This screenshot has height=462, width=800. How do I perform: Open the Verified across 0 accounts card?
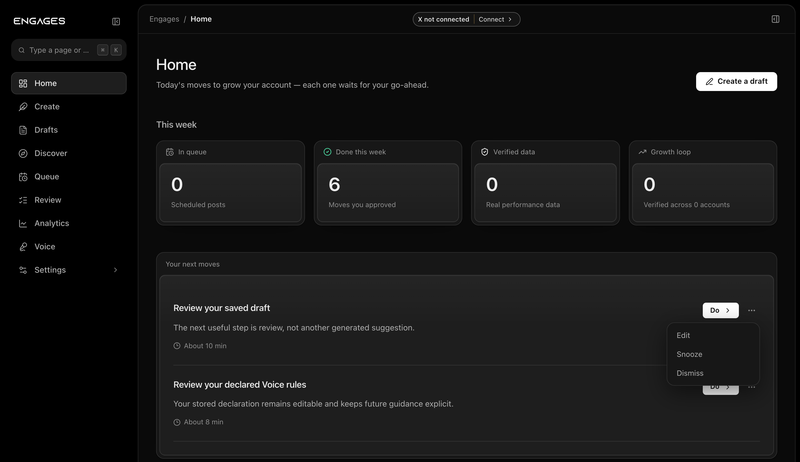(703, 183)
